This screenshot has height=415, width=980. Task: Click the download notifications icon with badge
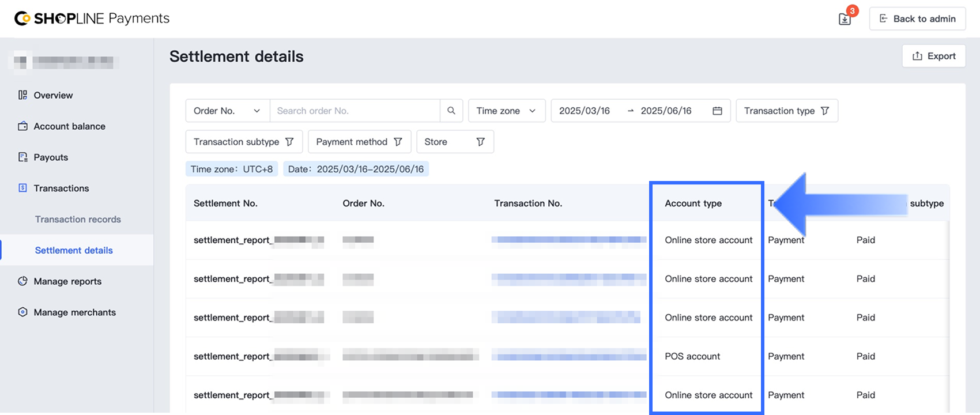845,19
